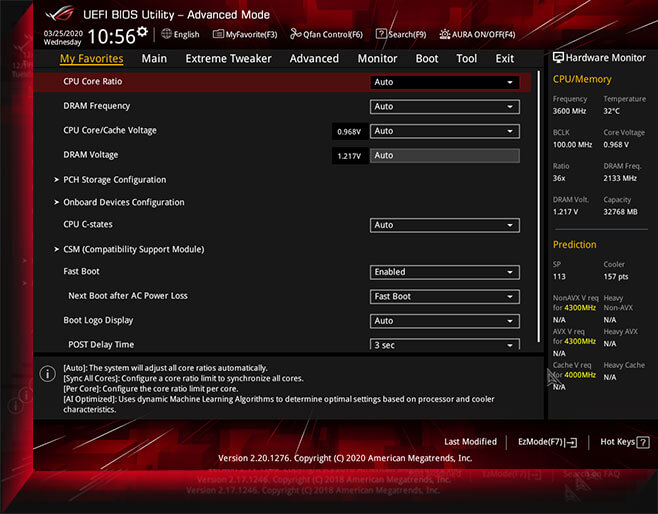Viewport: 658px width, 514px height.
Task: Switch to the Boot tab
Action: point(427,58)
